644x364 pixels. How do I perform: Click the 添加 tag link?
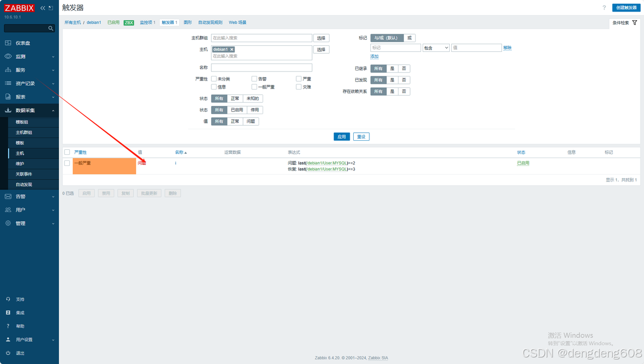(374, 56)
